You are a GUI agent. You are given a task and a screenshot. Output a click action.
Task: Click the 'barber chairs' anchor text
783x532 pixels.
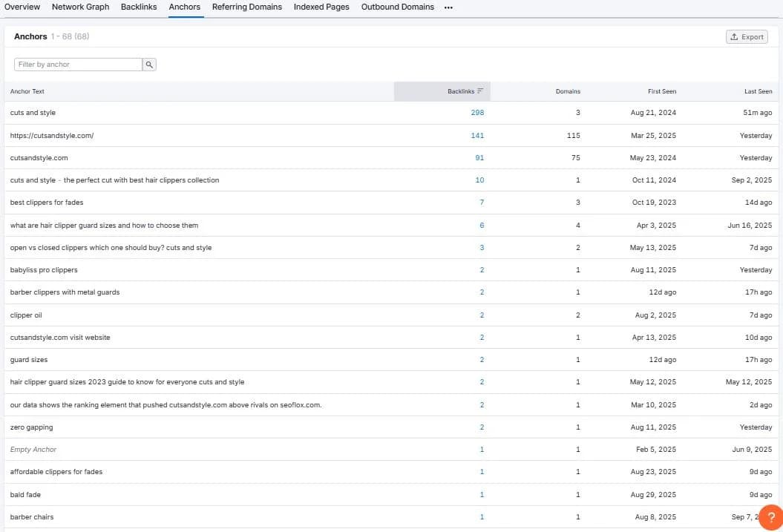point(31,517)
